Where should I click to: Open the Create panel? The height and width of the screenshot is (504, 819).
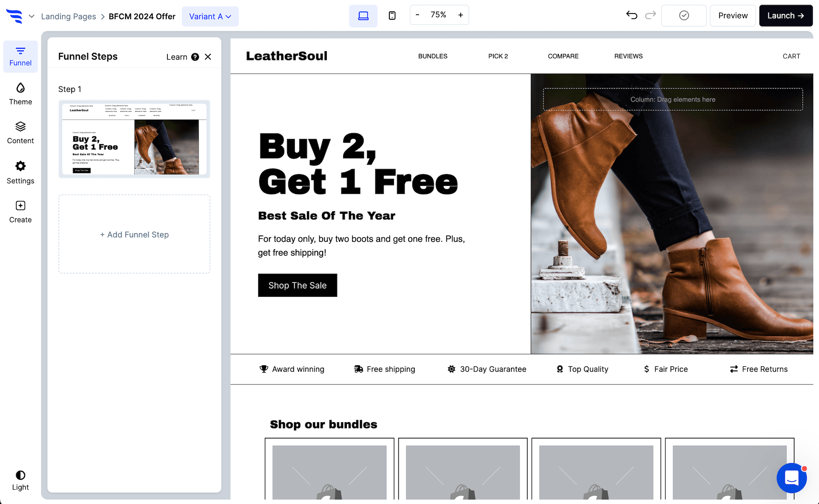click(x=20, y=212)
